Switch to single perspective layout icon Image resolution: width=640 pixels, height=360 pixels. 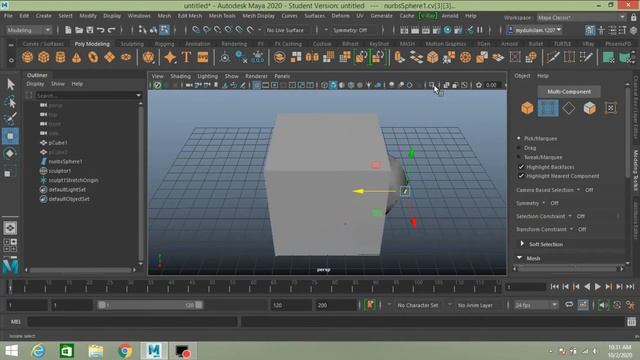[10, 228]
